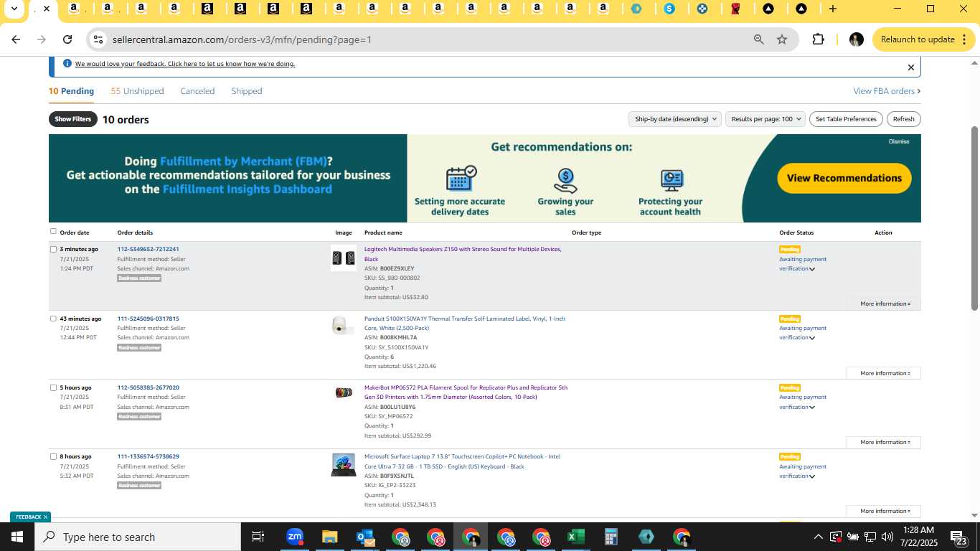The image size is (980, 551).
Task: Expand More information for the Panduit order
Action: point(884,373)
